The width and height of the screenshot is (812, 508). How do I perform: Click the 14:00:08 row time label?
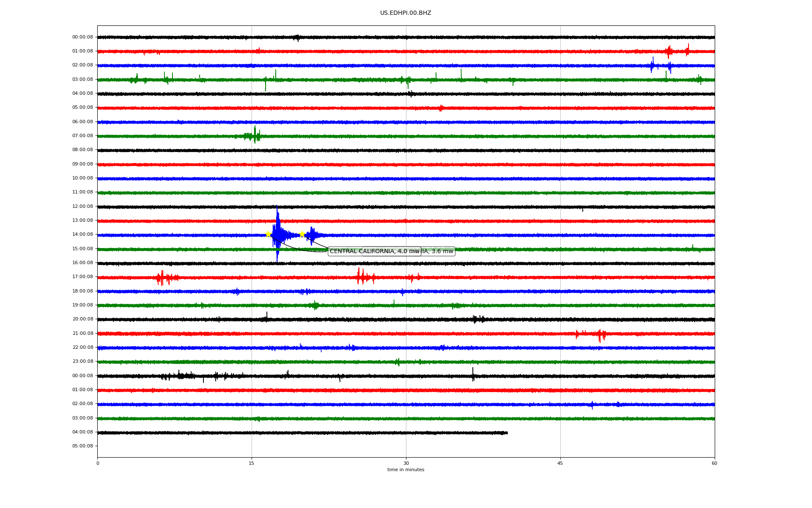82,235
